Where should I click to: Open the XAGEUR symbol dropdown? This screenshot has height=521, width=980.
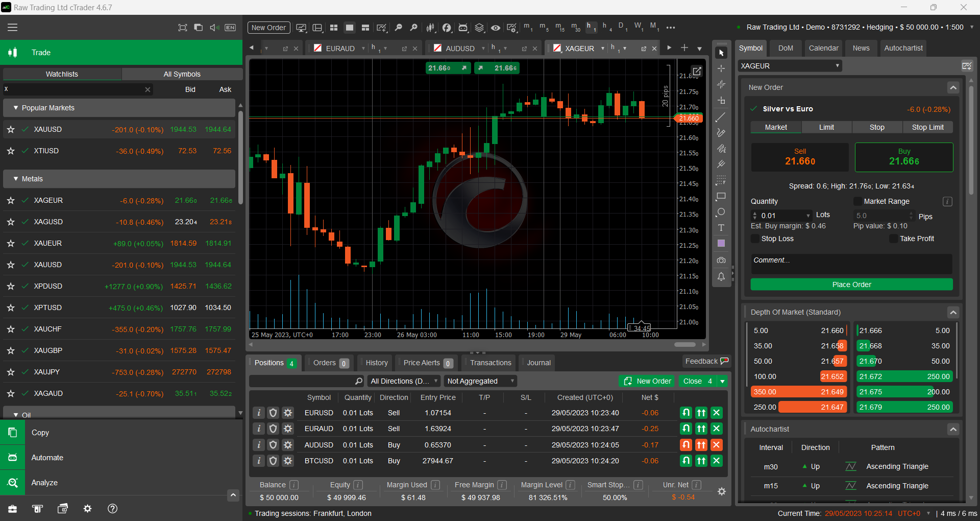pos(789,66)
